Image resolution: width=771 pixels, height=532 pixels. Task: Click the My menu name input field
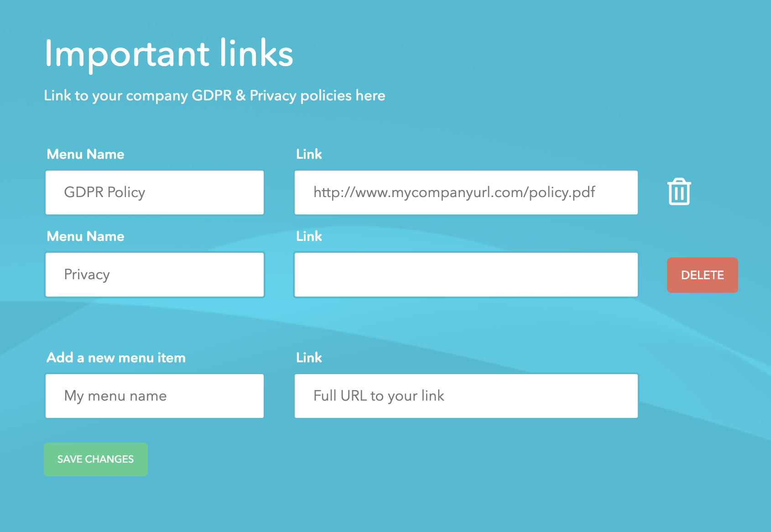154,396
